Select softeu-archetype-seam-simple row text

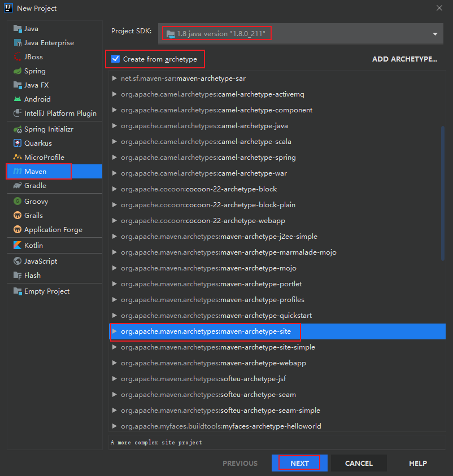220,410
